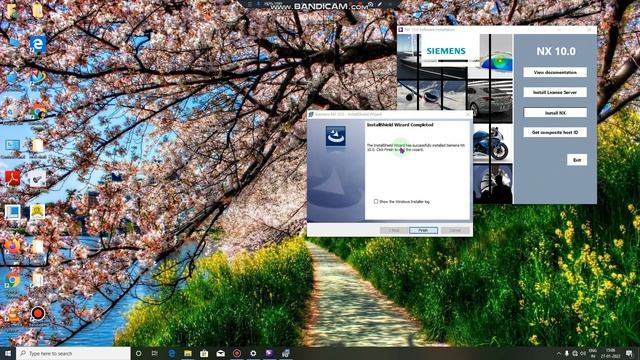Click View documentation in the NX 10.0 launcher
The width and height of the screenshot is (640, 360).
(x=555, y=72)
